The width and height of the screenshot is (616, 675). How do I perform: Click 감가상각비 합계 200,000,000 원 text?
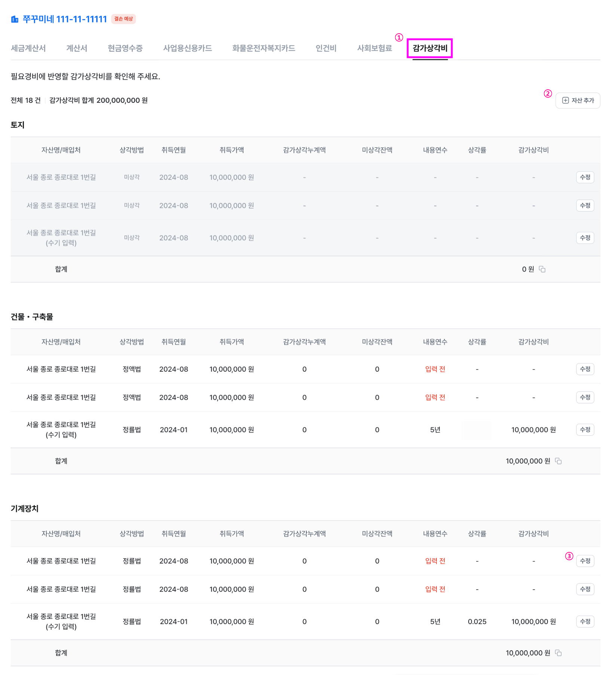pos(98,101)
